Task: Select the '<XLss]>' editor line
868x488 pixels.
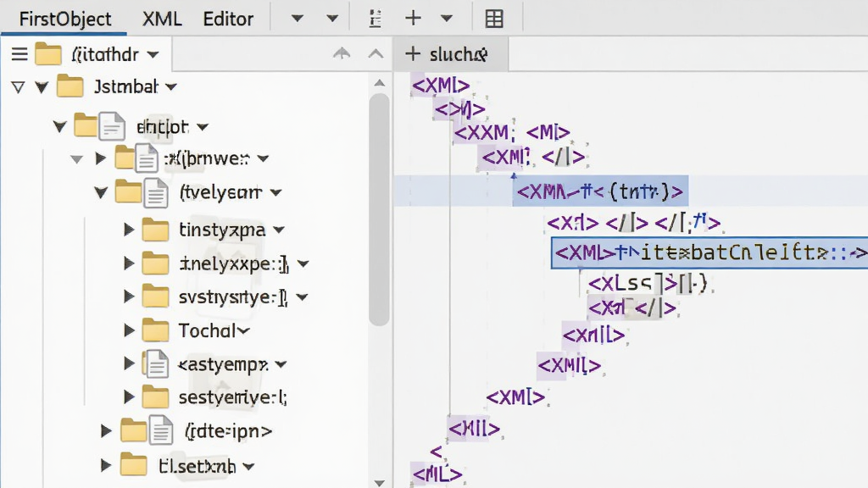Action: click(648, 284)
